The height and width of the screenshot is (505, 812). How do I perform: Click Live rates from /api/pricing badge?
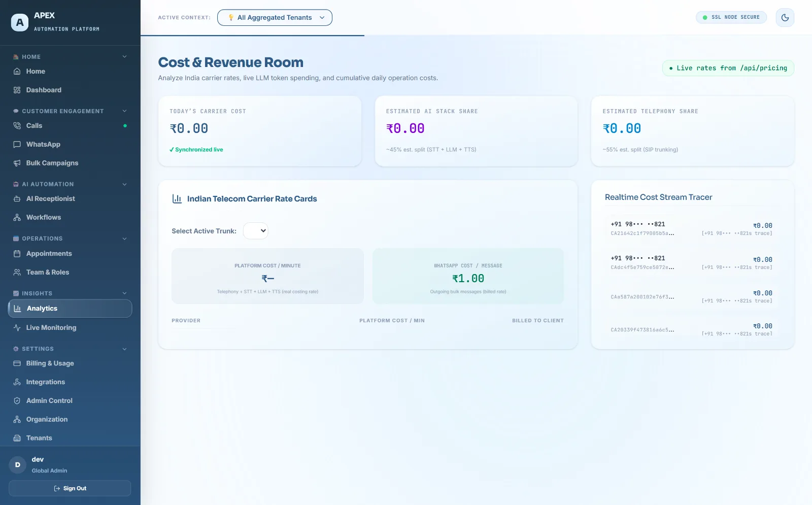click(x=728, y=68)
